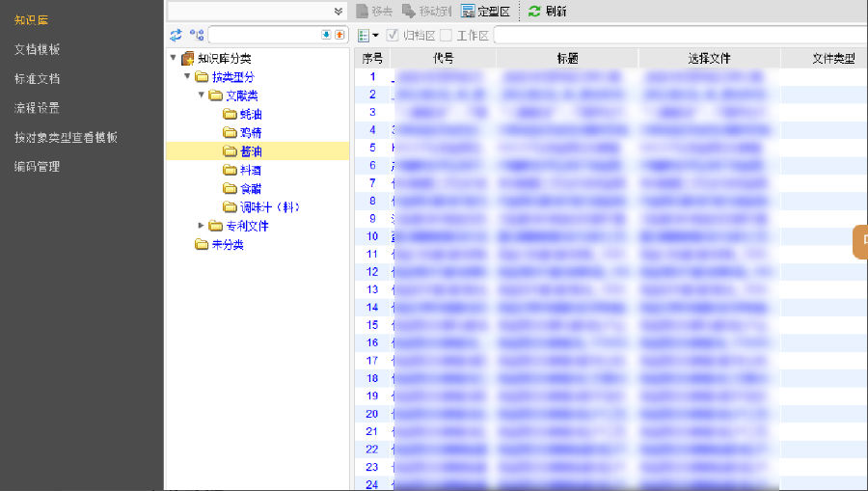868x491 pixels.
Task: Open 按对象类型查看模板 in the sidebar
Action: click(x=66, y=137)
